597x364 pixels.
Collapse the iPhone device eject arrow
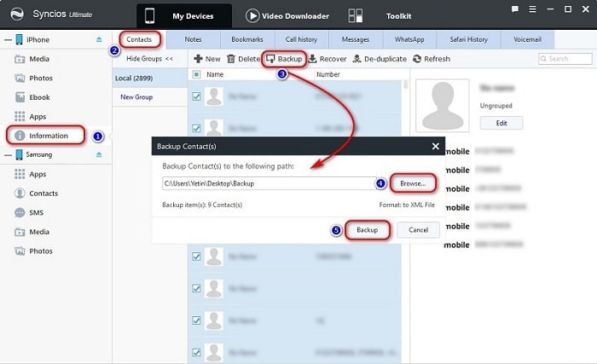pos(99,39)
